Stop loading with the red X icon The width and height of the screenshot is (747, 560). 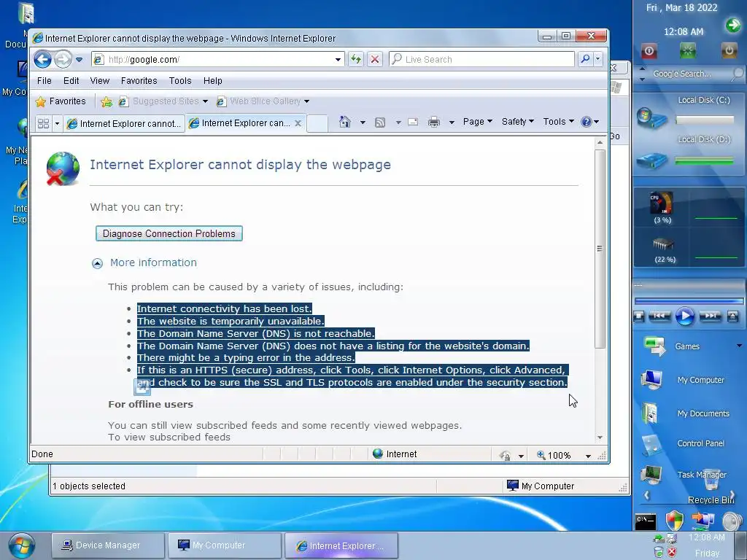[x=375, y=59]
